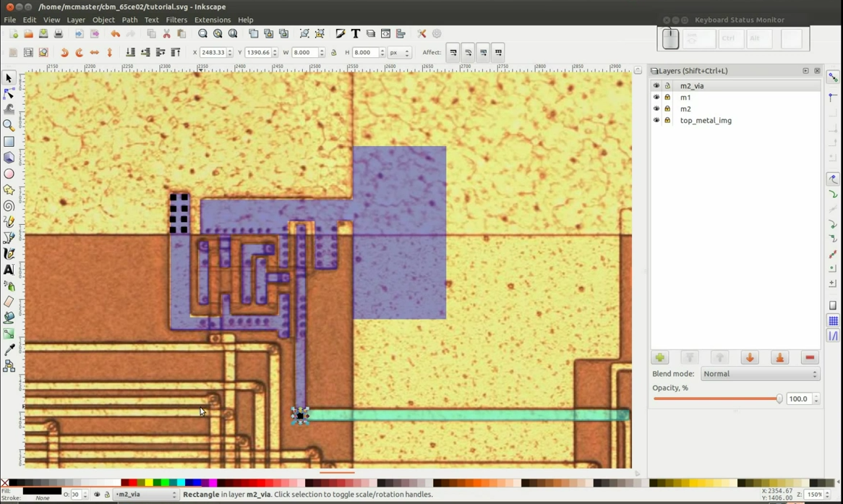Unlock the m1 layer

pyautogui.click(x=667, y=98)
